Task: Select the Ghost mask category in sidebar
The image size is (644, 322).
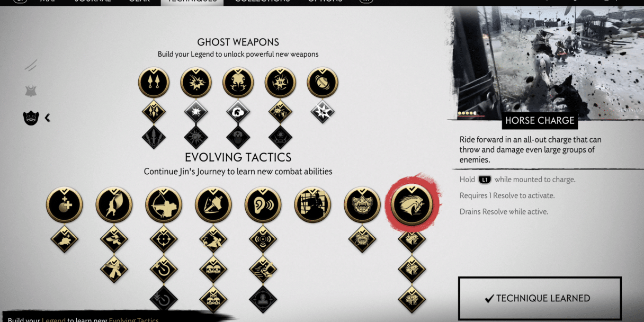Action: 31,118
